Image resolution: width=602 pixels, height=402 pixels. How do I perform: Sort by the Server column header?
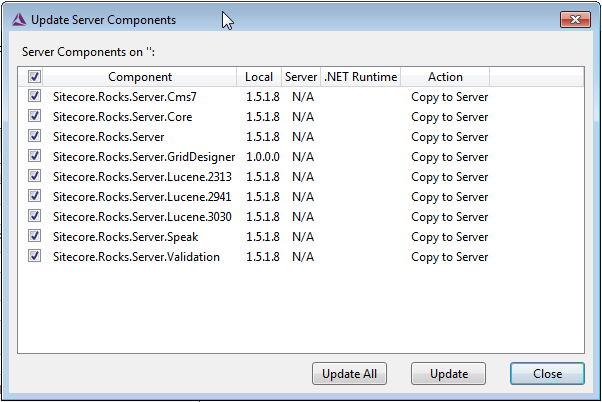click(x=301, y=77)
